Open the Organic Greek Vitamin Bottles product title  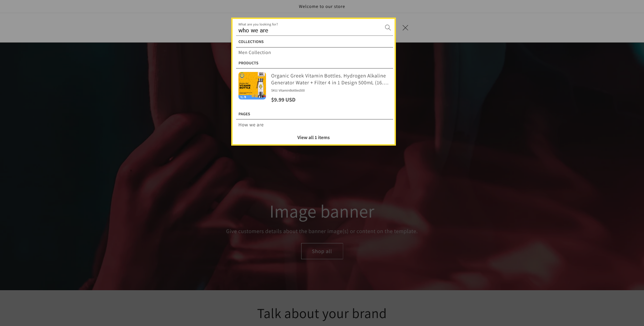pyautogui.click(x=329, y=79)
